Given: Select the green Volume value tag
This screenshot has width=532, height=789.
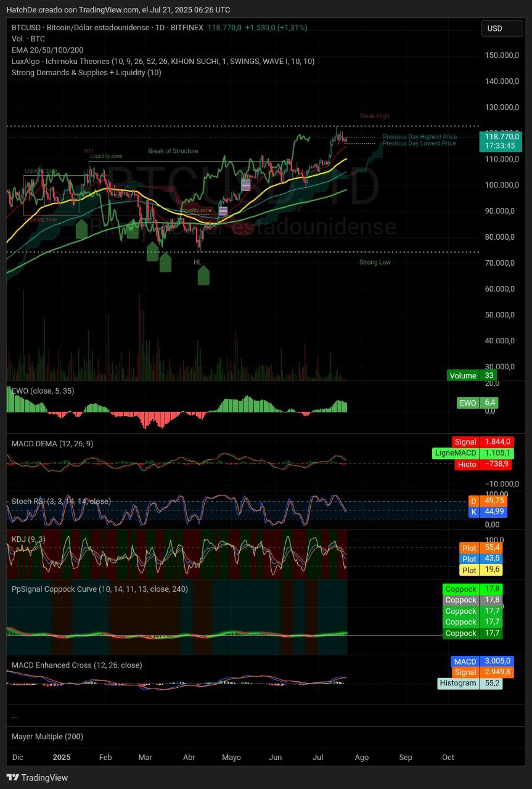Looking at the screenshot, I should [x=472, y=375].
